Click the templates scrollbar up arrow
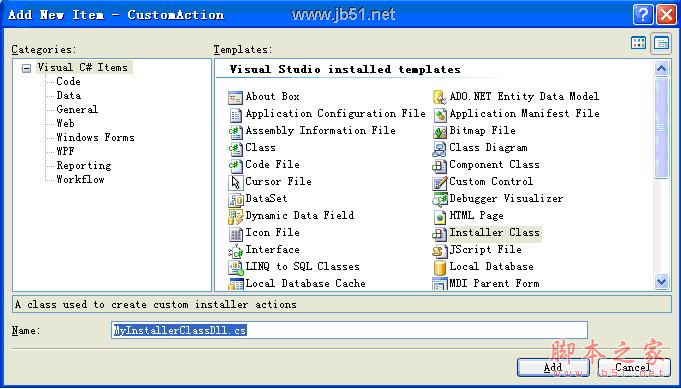This screenshot has width=681, height=389. coord(661,69)
